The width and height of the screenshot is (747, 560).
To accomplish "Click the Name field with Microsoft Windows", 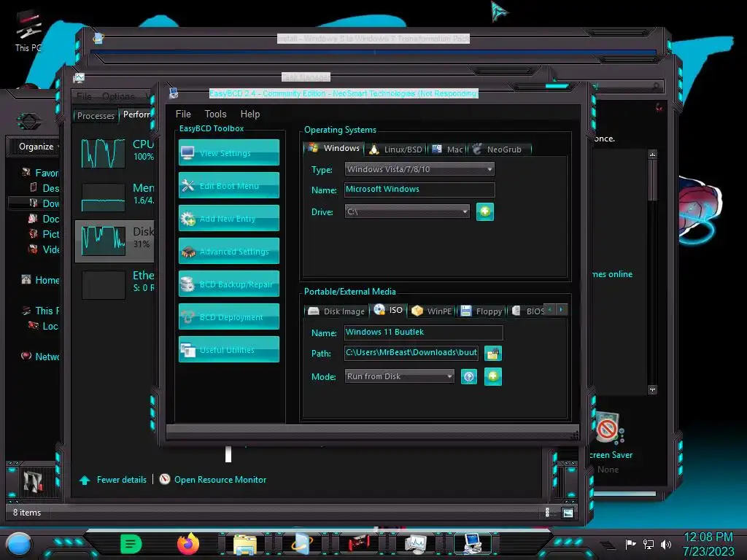I will pos(419,189).
